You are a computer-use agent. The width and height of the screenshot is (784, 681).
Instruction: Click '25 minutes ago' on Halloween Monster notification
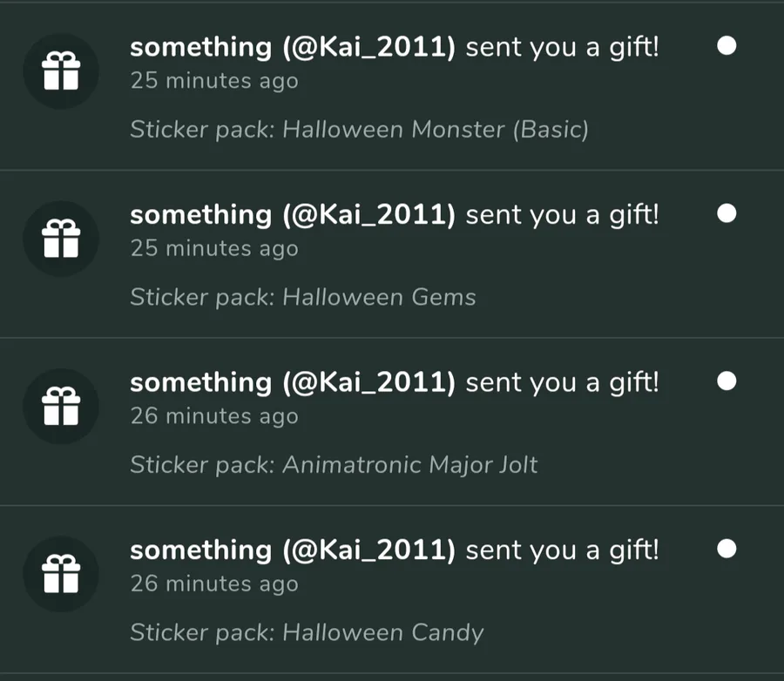(214, 81)
